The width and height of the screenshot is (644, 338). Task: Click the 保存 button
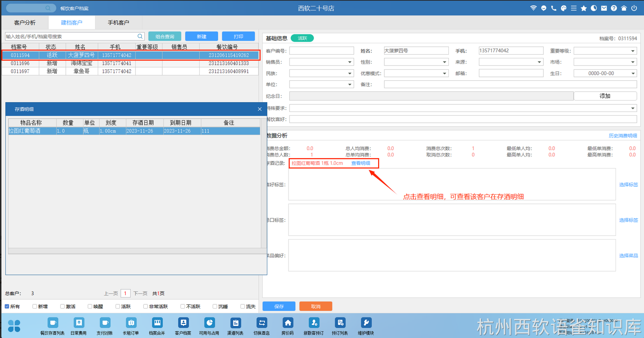(x=279, y=306)
